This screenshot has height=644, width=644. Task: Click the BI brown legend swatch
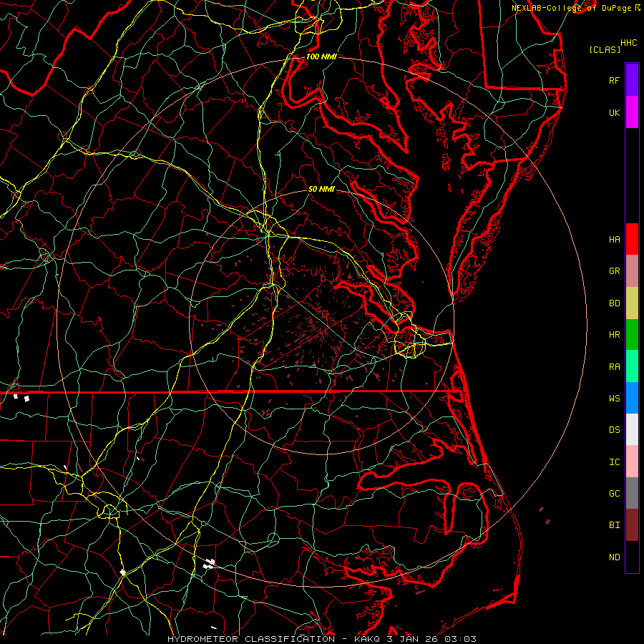click(x=632, y=525)
